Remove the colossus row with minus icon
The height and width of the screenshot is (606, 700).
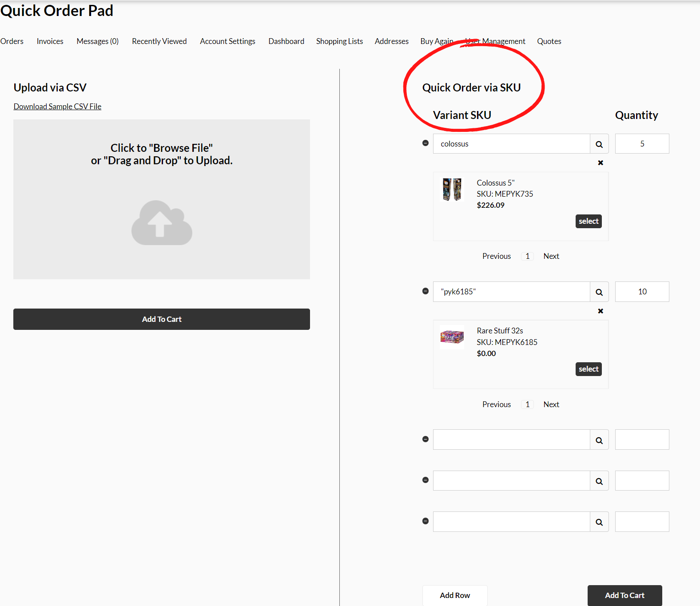[x=426, y=143]
